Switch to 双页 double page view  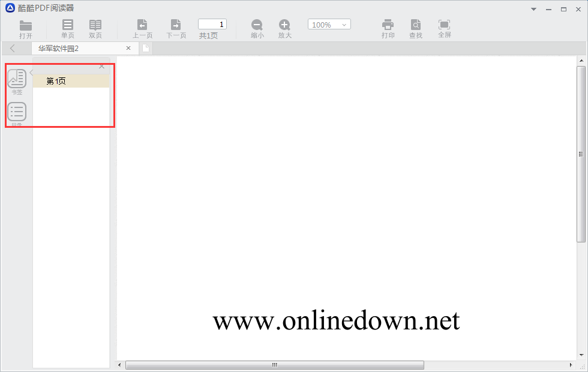point(95,29)
